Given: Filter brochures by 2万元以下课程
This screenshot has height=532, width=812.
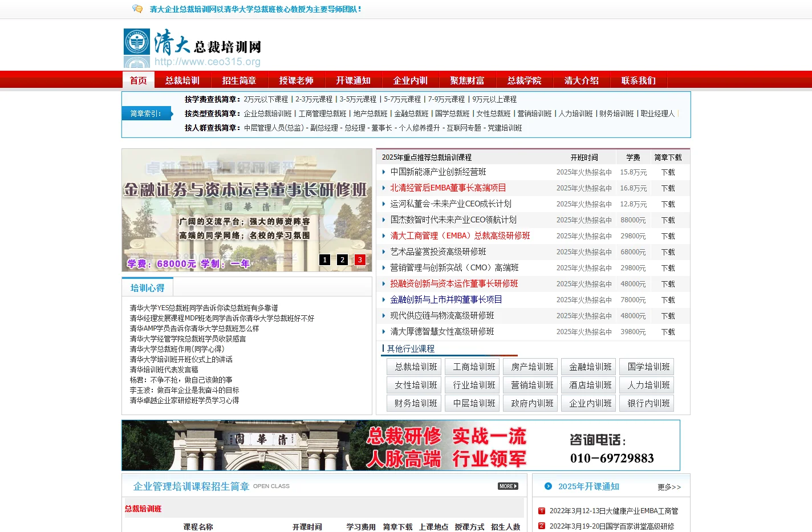Looking at the screenshot, I should 266,99.
